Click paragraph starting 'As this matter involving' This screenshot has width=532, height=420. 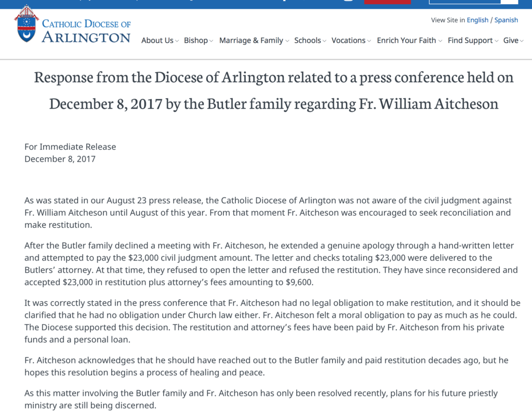pyautogui.click(x=261, y=399)
